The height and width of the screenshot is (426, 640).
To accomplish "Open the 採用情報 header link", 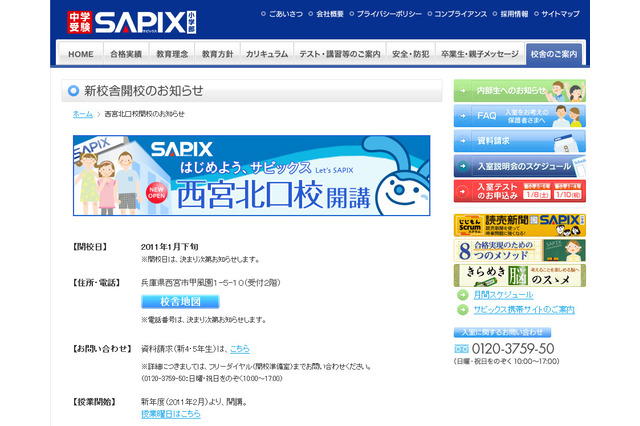I will click(514, 14).
